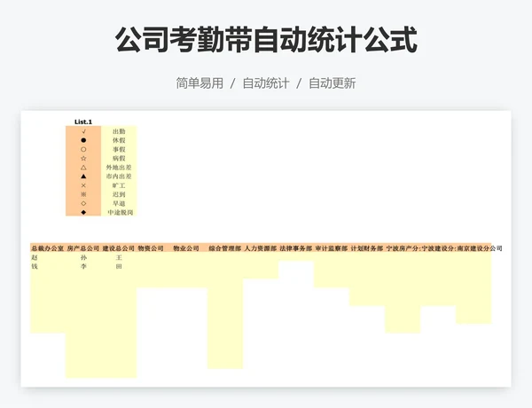The width and height of the screenshot is (532, 408).
Task: Click the 建设总公司 column header
Action: tap(119, 248)
